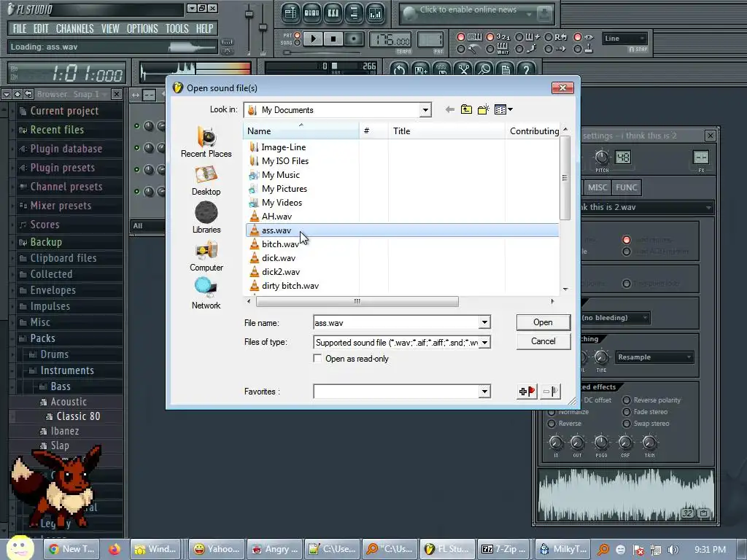Select Computer in the places bar
747x560 pixels.
pos(206,257)
